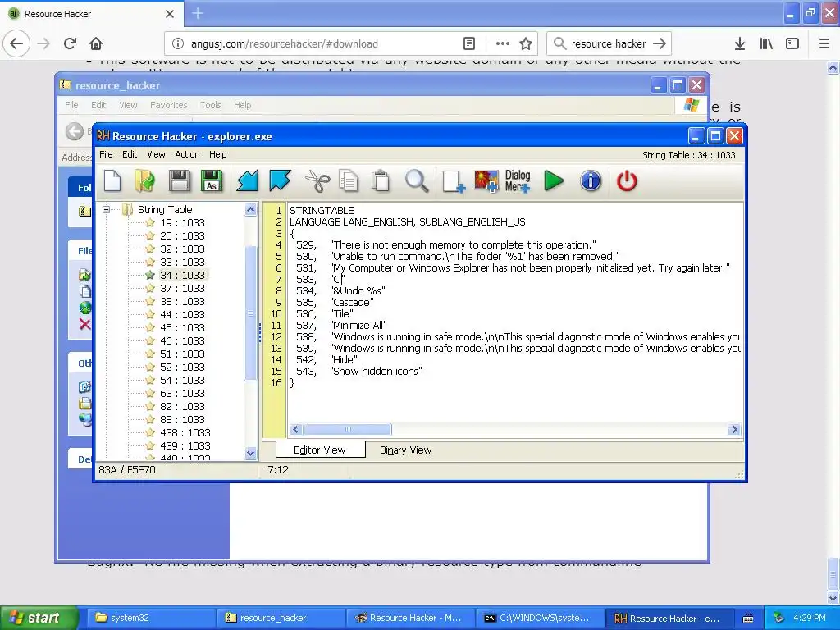
Task: Click the New blank file toolbar icon
Action: click(x=112, y=181)
